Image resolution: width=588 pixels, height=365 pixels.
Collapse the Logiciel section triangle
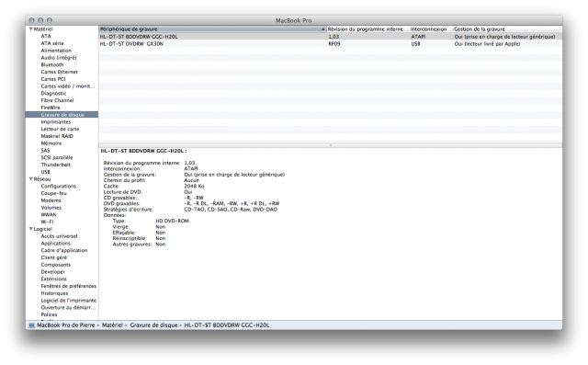[x=30, y=229]
